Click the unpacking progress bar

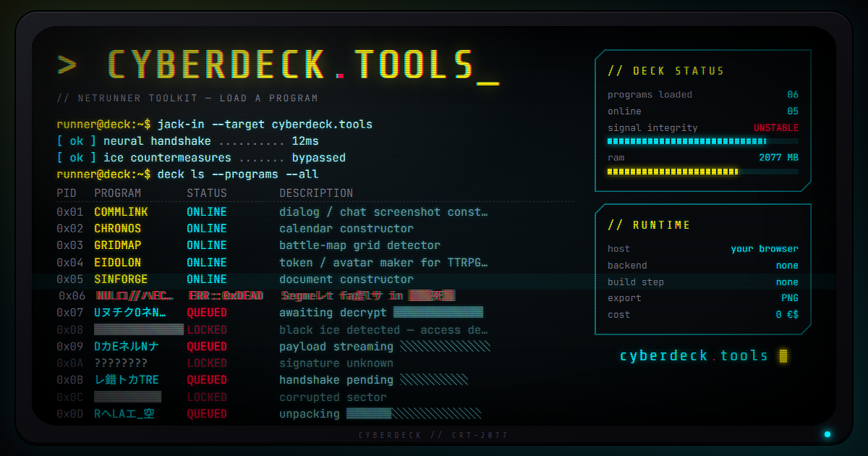(414, 414)
